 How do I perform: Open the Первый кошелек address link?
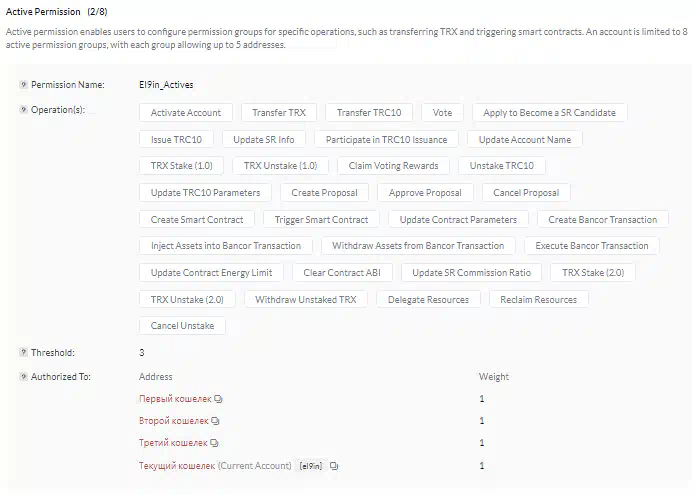(x=175, y=399)
